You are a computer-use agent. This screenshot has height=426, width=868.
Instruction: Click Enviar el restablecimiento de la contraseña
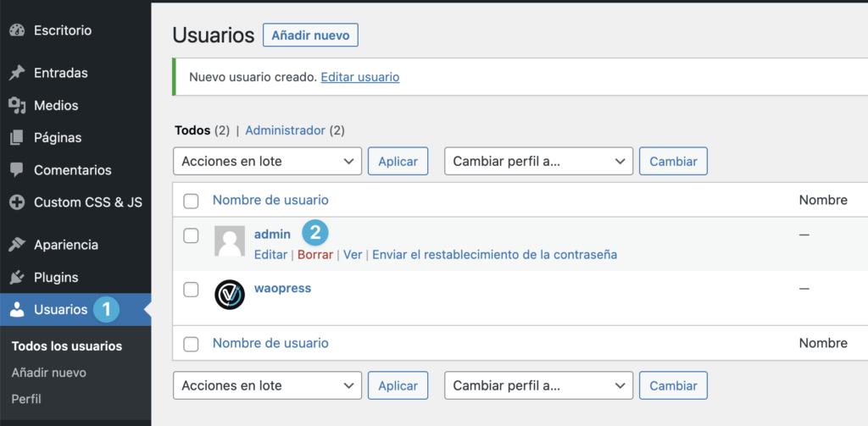pyautogui.click(x=495, y=254)
